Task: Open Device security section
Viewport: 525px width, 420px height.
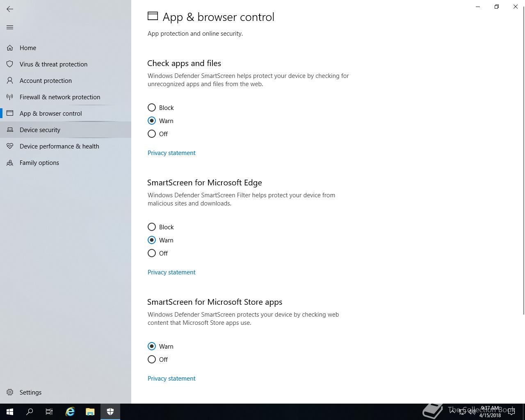Action: 40,130
